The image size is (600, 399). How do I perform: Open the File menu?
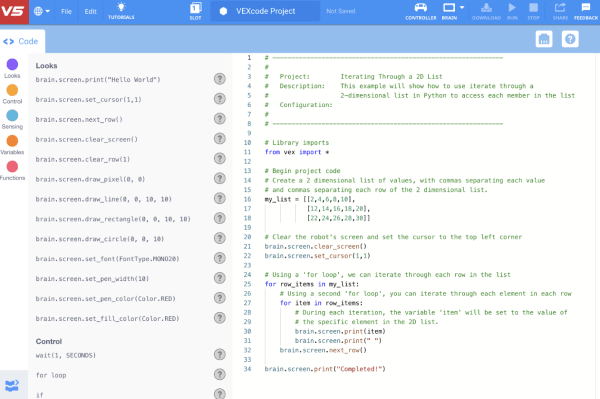coord(66,11)
